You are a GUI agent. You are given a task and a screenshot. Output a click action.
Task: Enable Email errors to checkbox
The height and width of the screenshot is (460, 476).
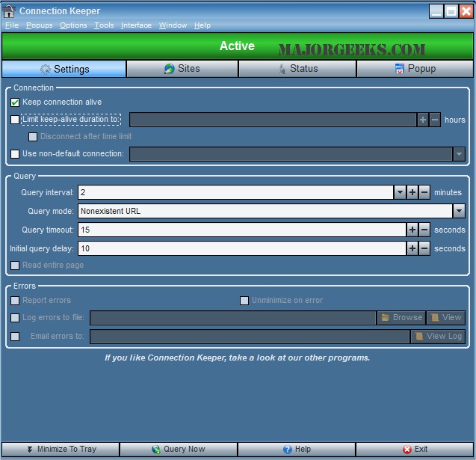click(15, 337)
